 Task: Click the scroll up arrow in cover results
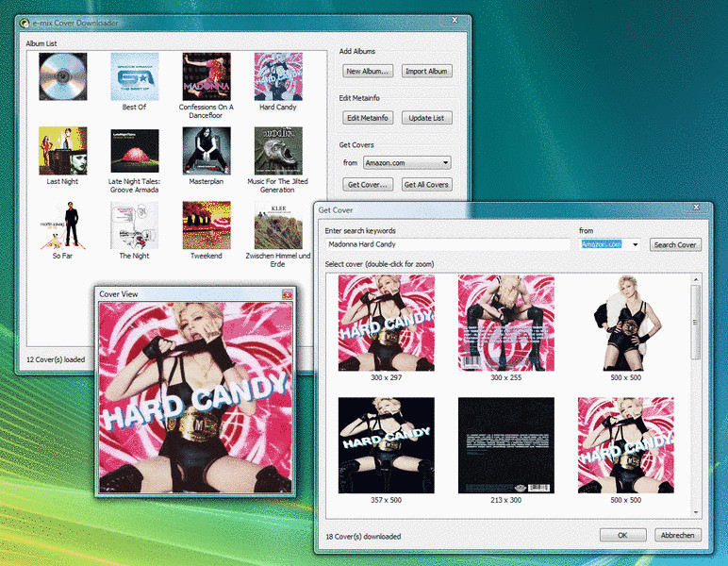[x=696, y=279]
